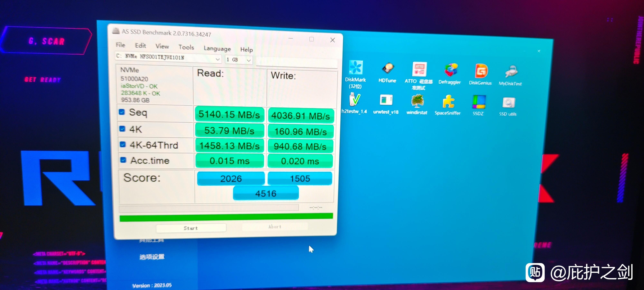Screen dimensions: 644x290
Task: Click the write access time 0.020 ms
Action: (300, 161)
